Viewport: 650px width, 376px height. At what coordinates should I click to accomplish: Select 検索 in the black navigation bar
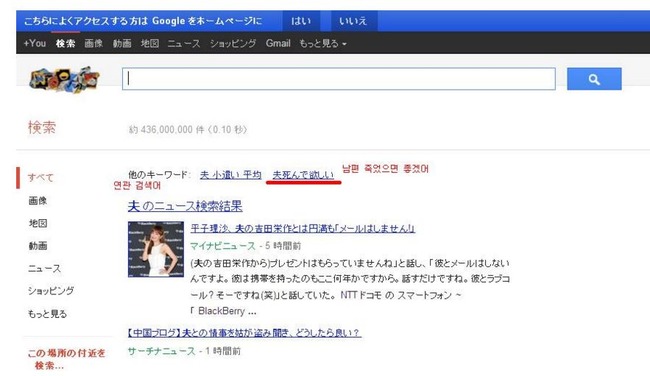pos(65,43)
